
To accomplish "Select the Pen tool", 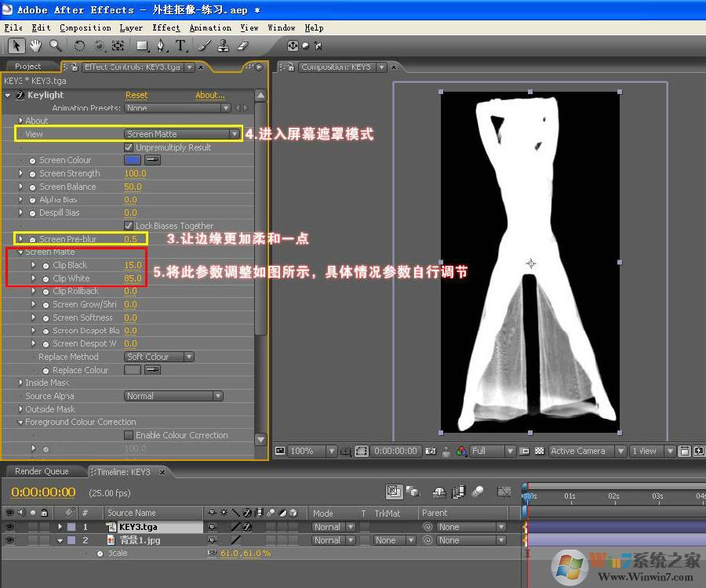I will pos(161,46).
